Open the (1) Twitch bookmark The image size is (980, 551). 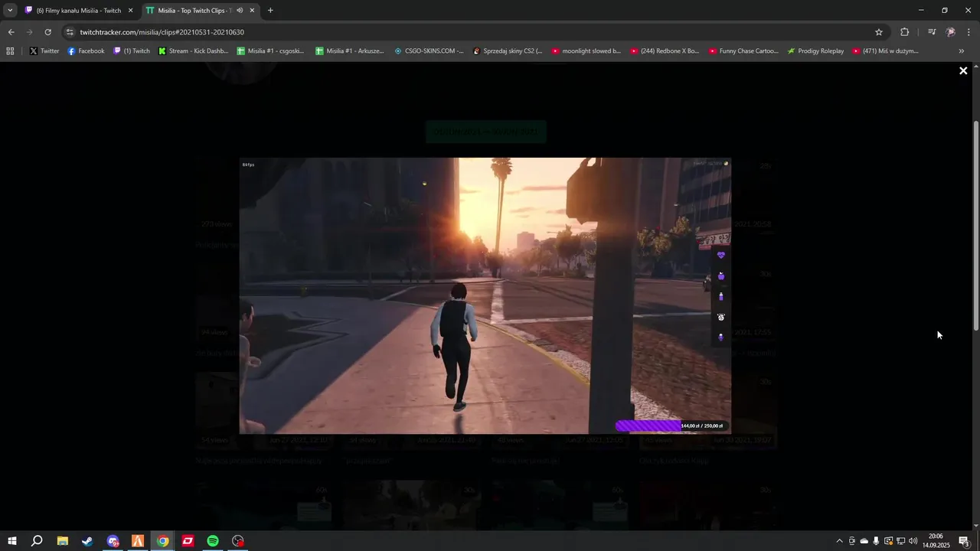click(x=132, y=51)
